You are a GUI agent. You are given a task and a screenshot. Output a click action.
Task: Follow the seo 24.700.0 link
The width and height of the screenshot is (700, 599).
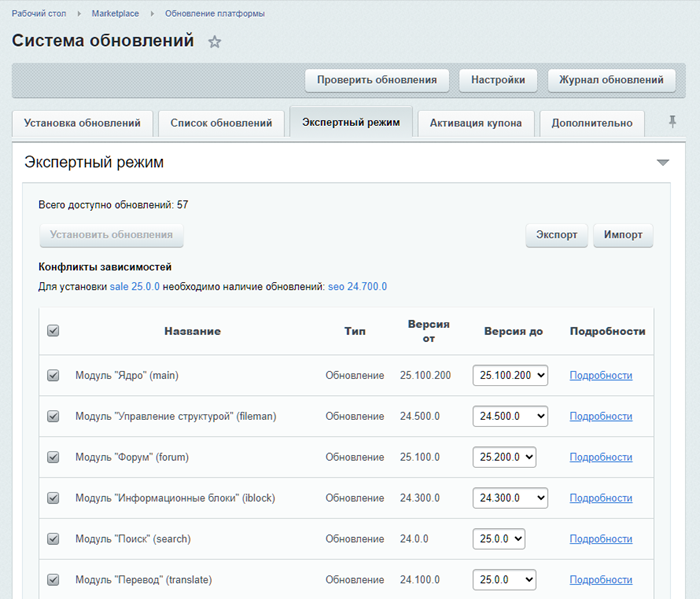point(358,287)
